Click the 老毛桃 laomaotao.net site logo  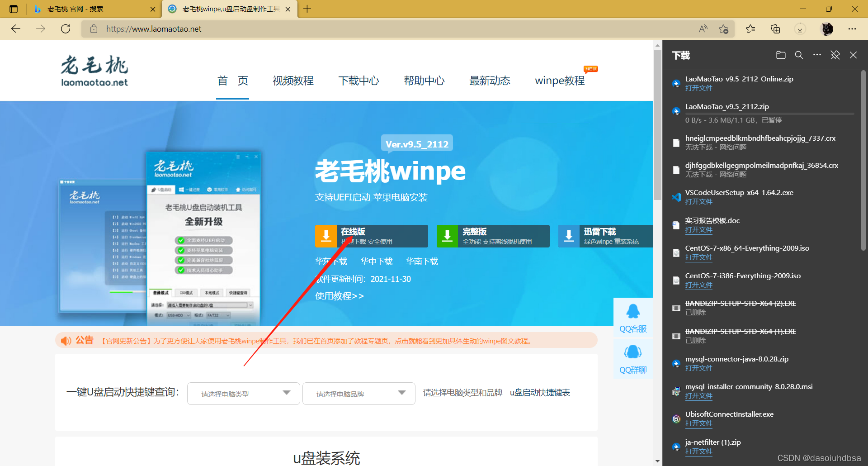pos(94,71)
